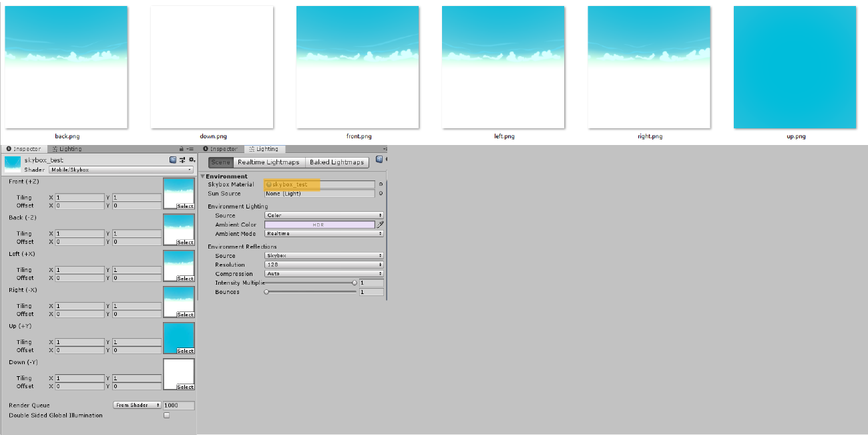Select the up.png image thumbnail
This screenshot has height=435, width=868.
tap(795, 67)
